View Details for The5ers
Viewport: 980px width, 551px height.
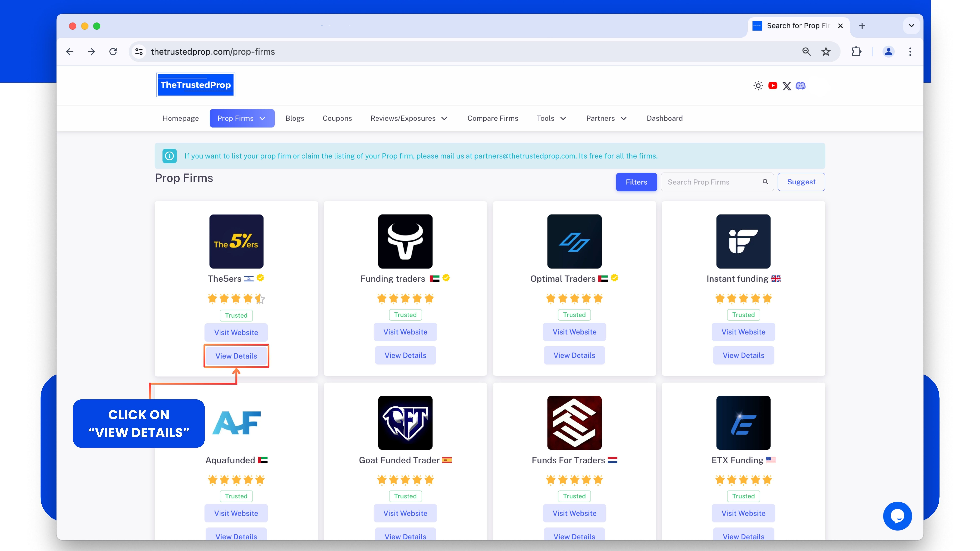click(x=236, y=356)
